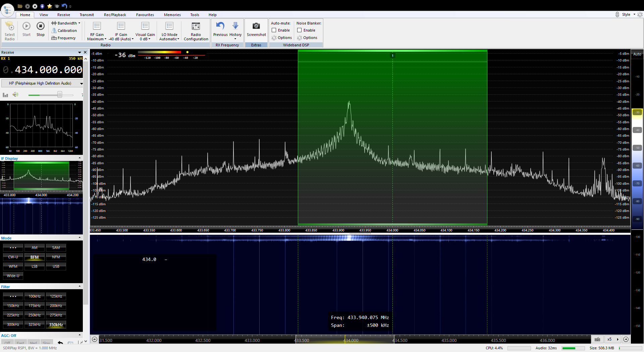Viewport: 644px width, 352px height.
Task: Open the Select Radio tool
Action: 10,26
